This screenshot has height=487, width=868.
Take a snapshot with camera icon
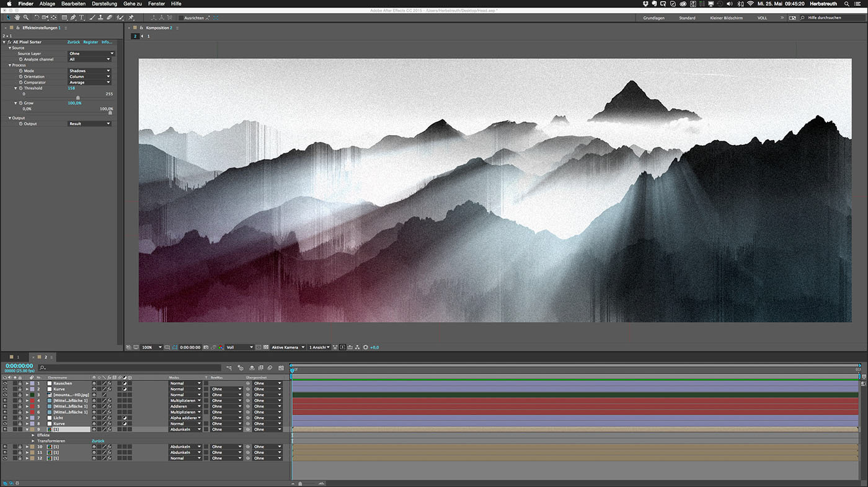206,347
